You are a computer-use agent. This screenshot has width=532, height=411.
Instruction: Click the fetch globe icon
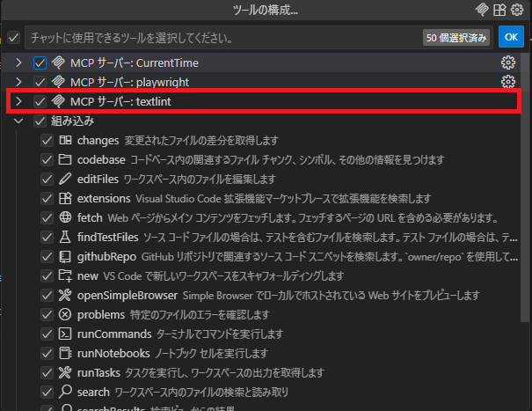65,217
